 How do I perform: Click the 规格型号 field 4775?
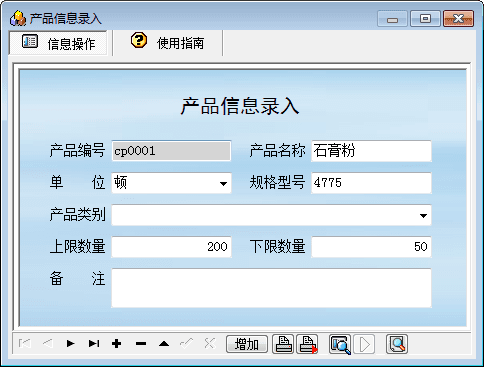coord(371,183)
